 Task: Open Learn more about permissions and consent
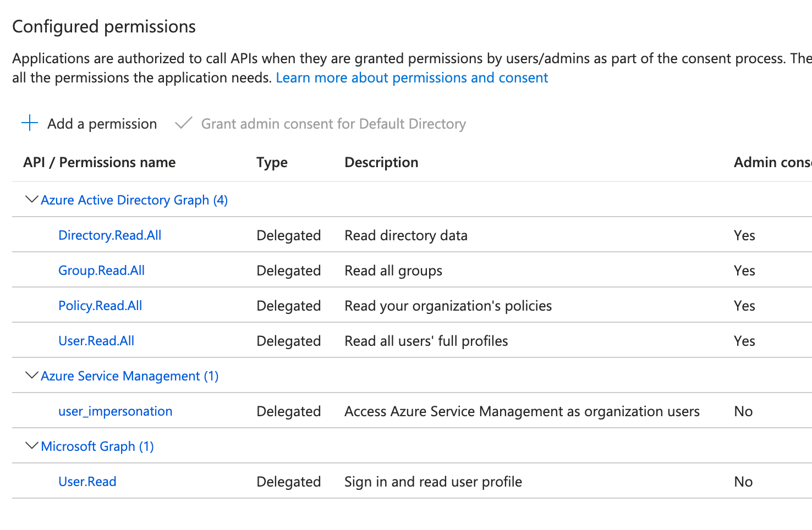412,78
